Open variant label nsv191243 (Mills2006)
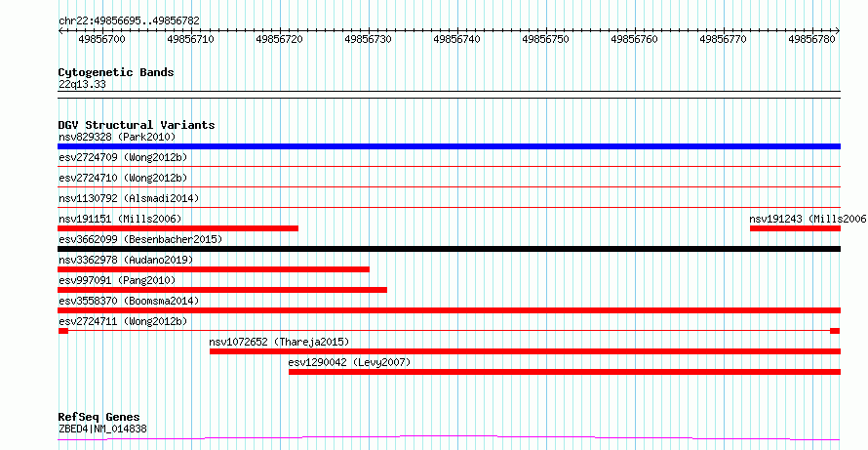Image resolution: width=868 pixels, height=450 pixels. click(x=809, y=219)
